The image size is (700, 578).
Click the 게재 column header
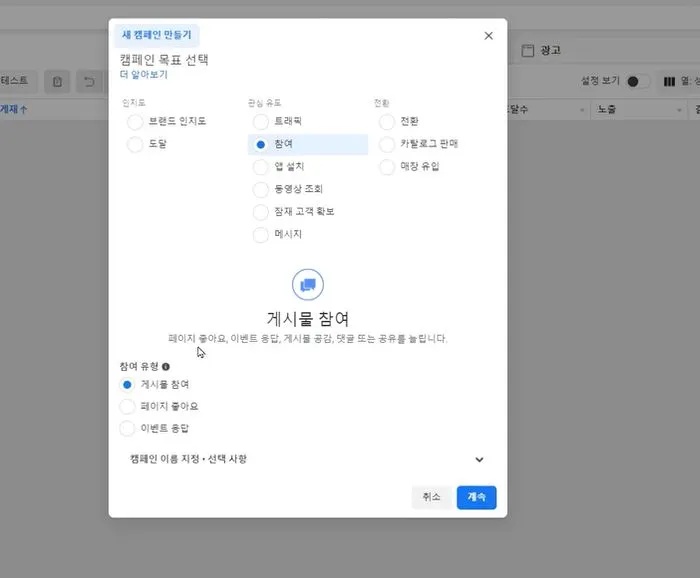(x=13, y=109)
